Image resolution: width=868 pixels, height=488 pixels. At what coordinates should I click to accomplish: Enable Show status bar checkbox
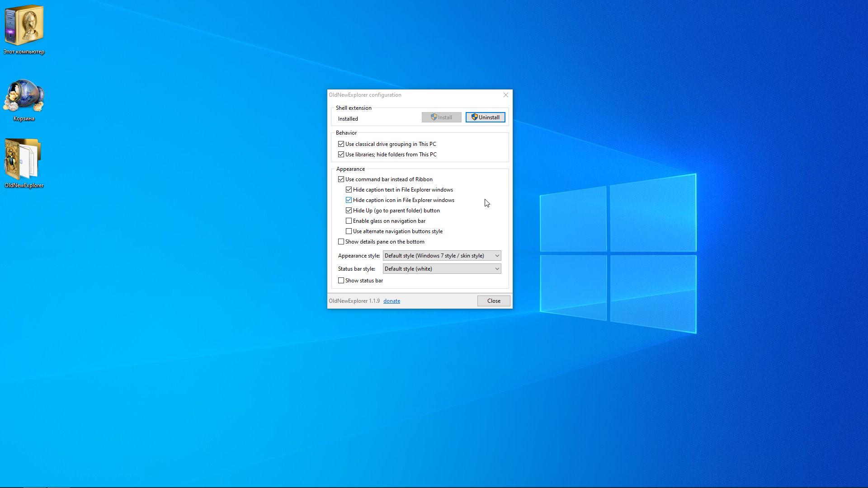341,281
